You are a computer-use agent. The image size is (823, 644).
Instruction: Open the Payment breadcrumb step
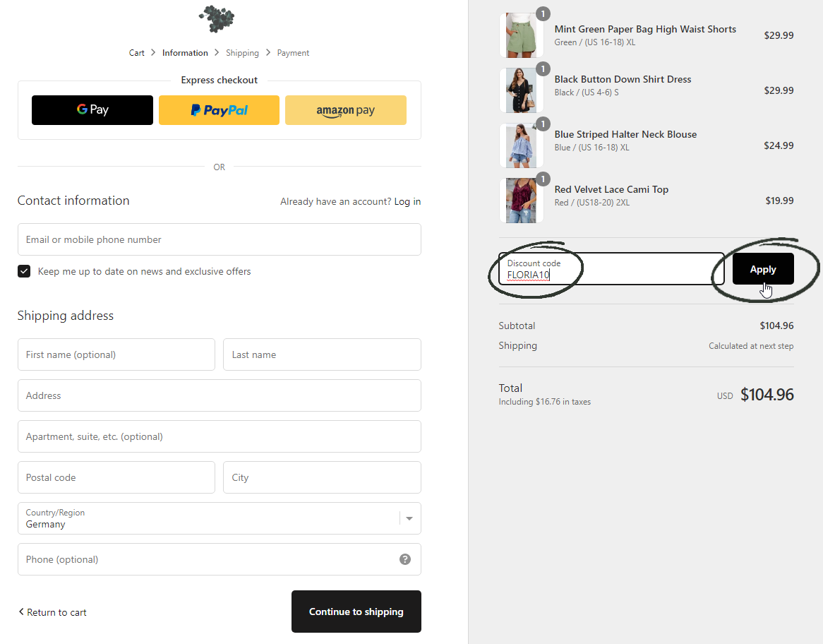pos(293,53)
